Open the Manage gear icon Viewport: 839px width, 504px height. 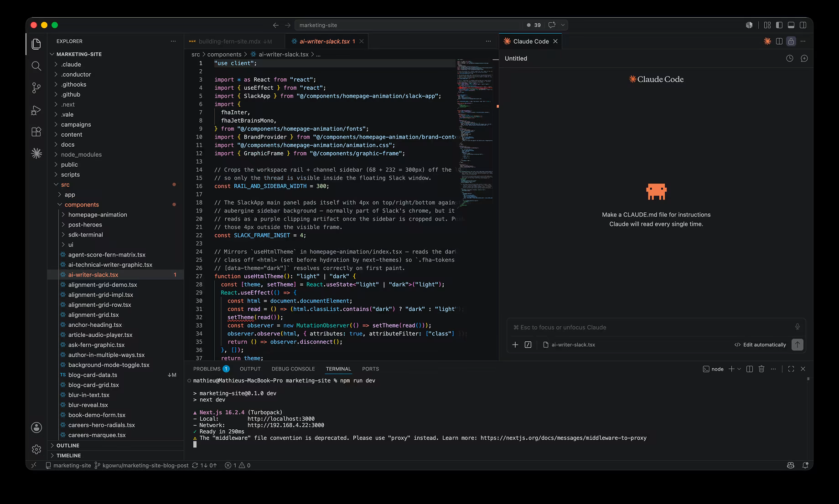36,449
